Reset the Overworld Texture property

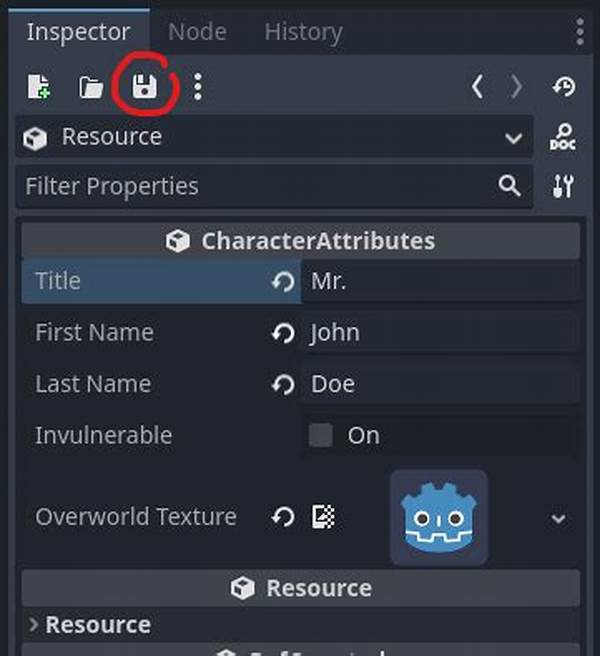click(283, 517)
